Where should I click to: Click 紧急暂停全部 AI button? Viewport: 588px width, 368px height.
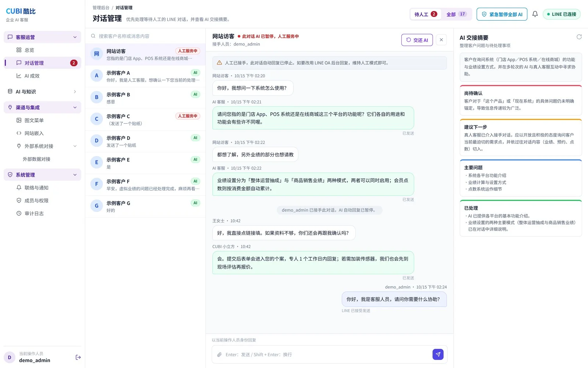point(502,14)
